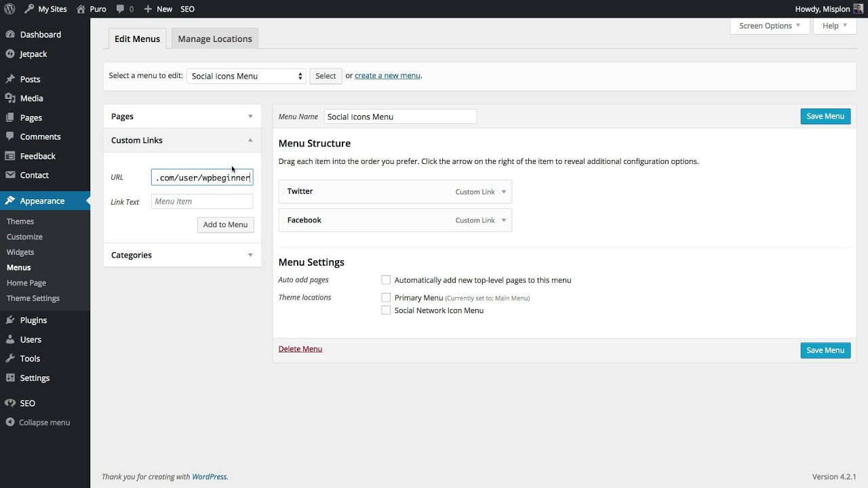The height and width of the screenshot is (488, 868).
Task: Open Customize under Appearance
Action: 24,237
